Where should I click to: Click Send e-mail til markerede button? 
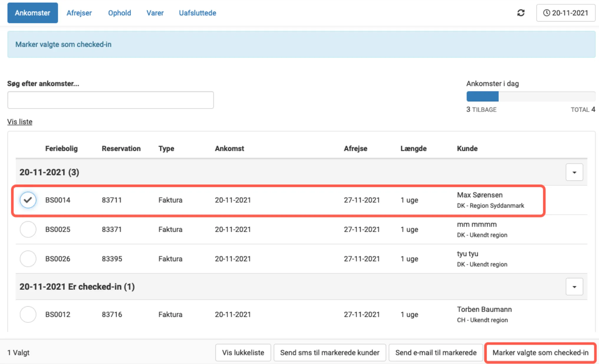tap(435, 353)
